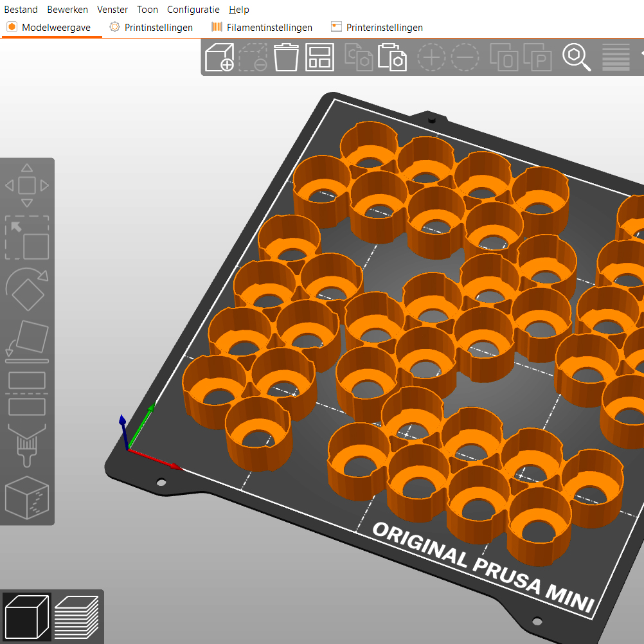Click the Paste from clipboard icon
644x644 pixels.
tap(392, 57)
